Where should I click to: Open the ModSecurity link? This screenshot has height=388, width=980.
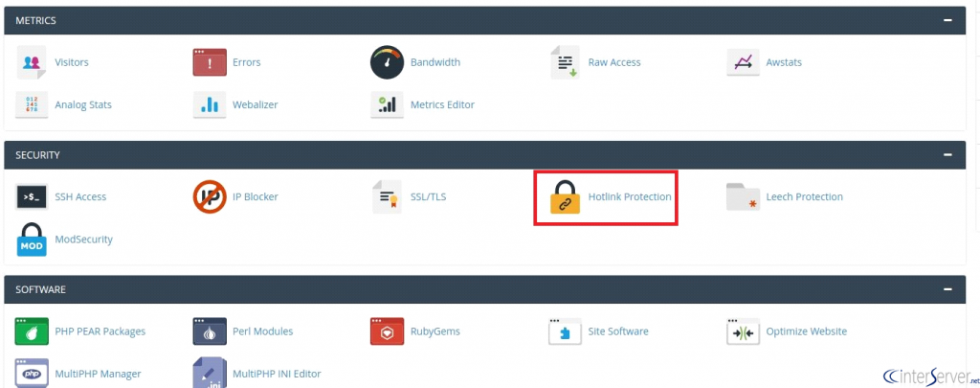(x=84, y=240)
